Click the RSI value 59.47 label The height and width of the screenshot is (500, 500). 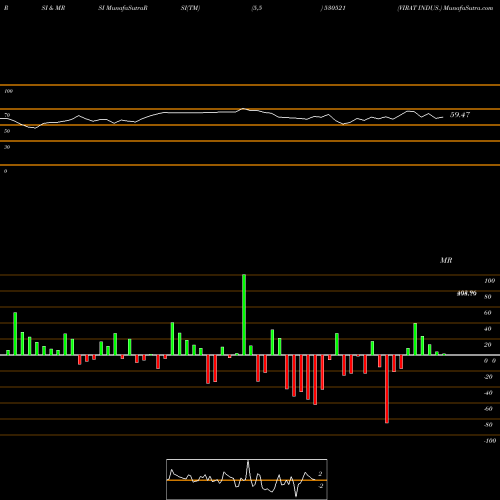460,115
